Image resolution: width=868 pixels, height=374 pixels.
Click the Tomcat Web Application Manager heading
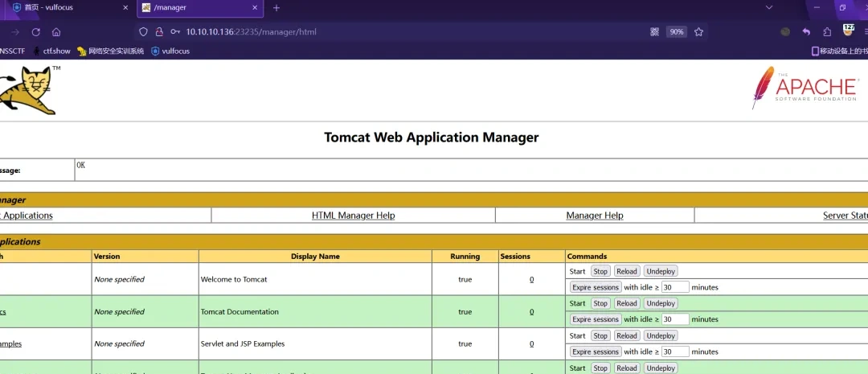[432, 138]
